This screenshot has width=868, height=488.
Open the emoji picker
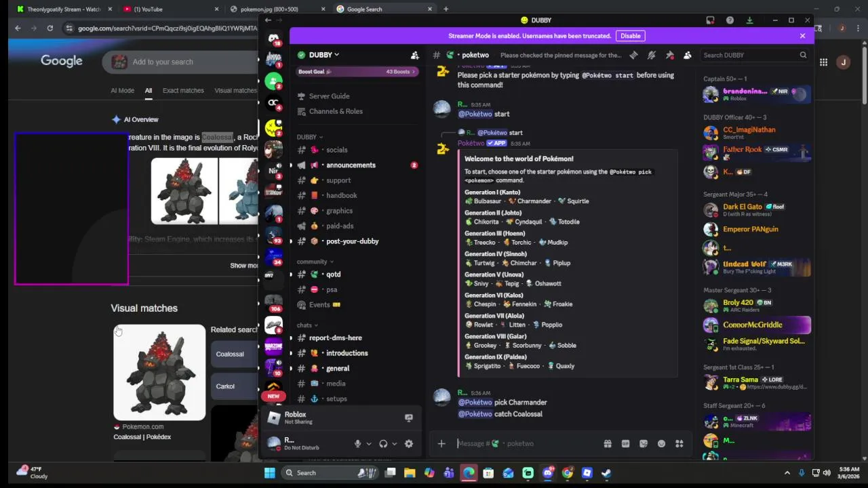tap(661, 443)
